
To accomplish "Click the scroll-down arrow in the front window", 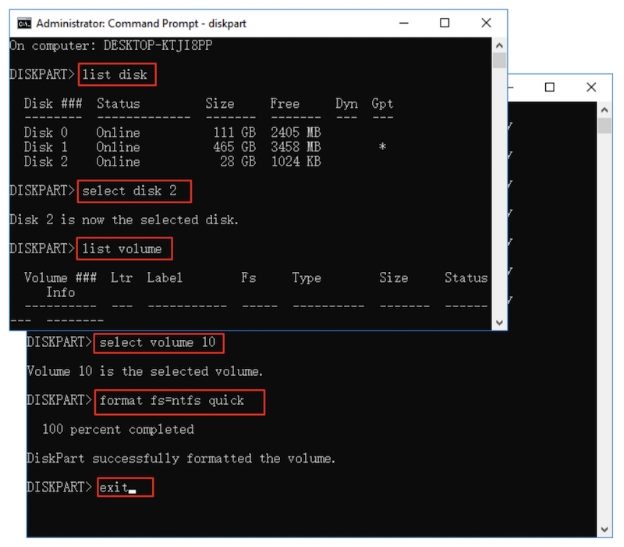I will pos(499,322).
